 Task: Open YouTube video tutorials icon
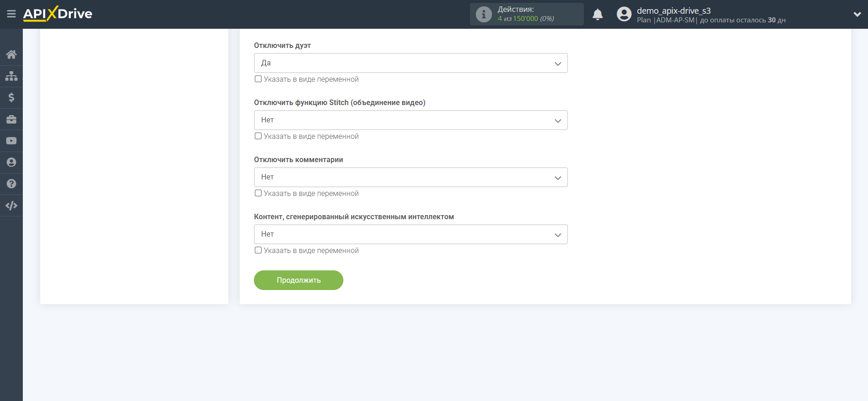point(11,141)
